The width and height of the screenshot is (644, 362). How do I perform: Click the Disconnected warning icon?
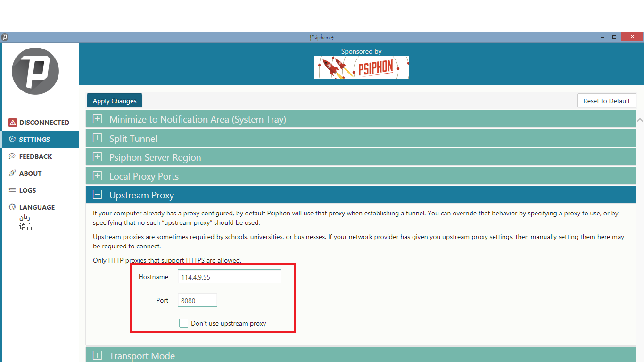coord(13,123)
